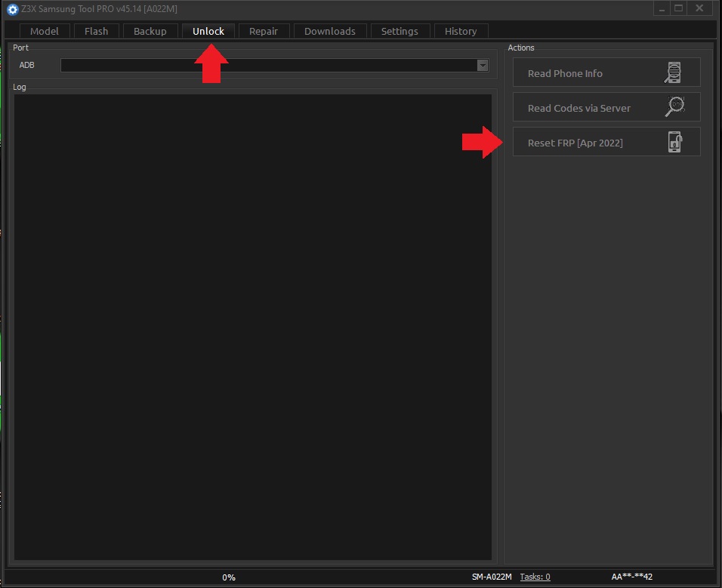Click the phone database icon on Read Phone Info

click(674, 73)
